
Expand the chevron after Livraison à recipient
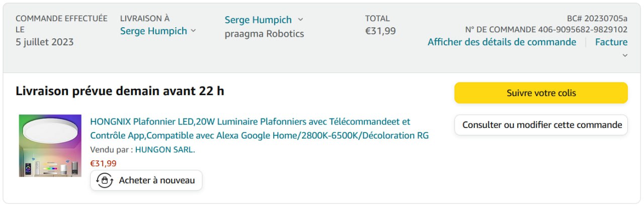coord(193,31)
